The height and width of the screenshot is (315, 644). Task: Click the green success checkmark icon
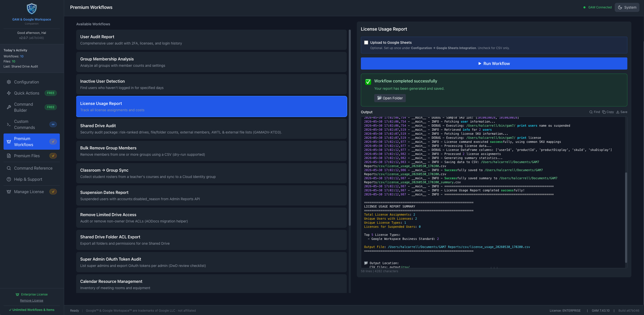pos(368,82)
